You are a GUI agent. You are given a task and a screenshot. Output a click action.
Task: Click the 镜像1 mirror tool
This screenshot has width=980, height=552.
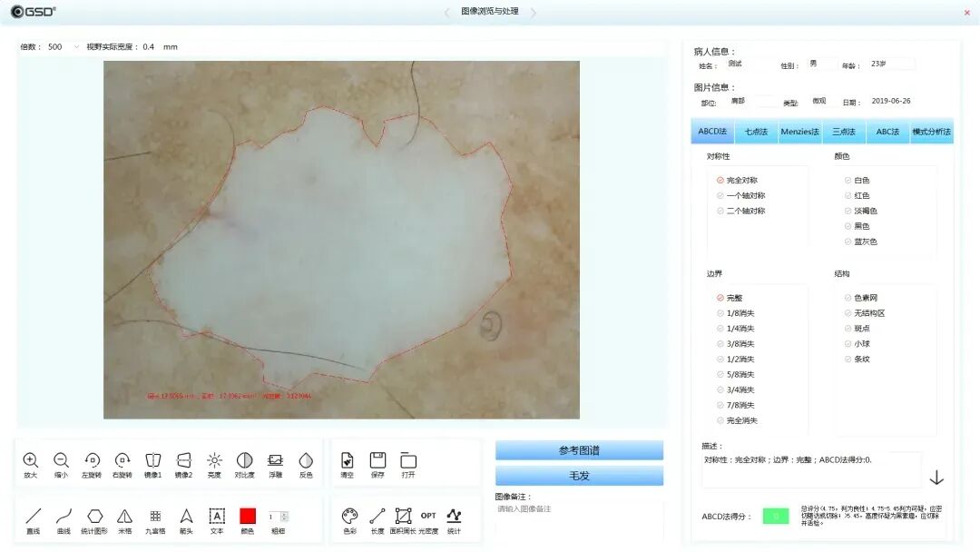(x=153, y=462)
